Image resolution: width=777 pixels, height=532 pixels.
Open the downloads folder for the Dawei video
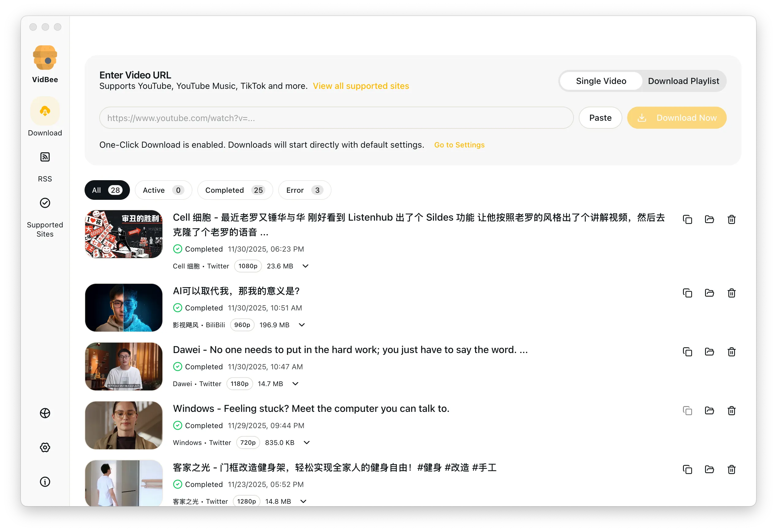[710, 352]
